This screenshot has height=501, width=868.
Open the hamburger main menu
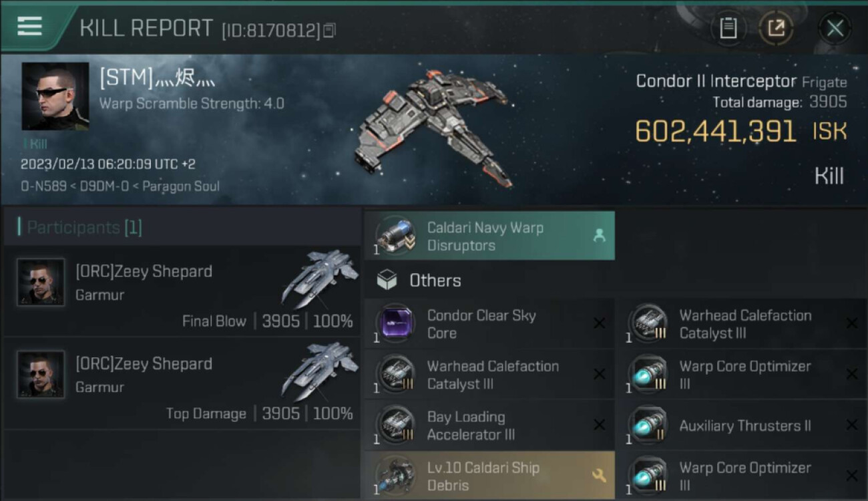30,26
